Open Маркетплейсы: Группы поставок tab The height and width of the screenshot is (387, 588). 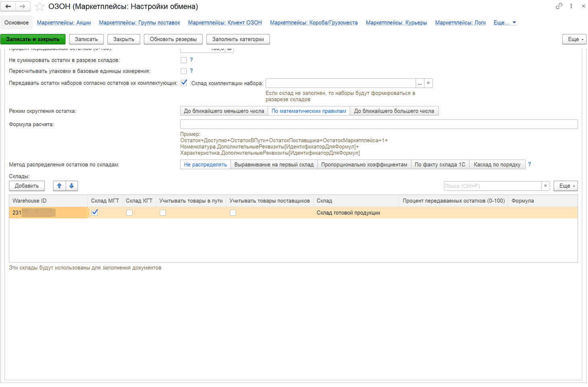139,23
